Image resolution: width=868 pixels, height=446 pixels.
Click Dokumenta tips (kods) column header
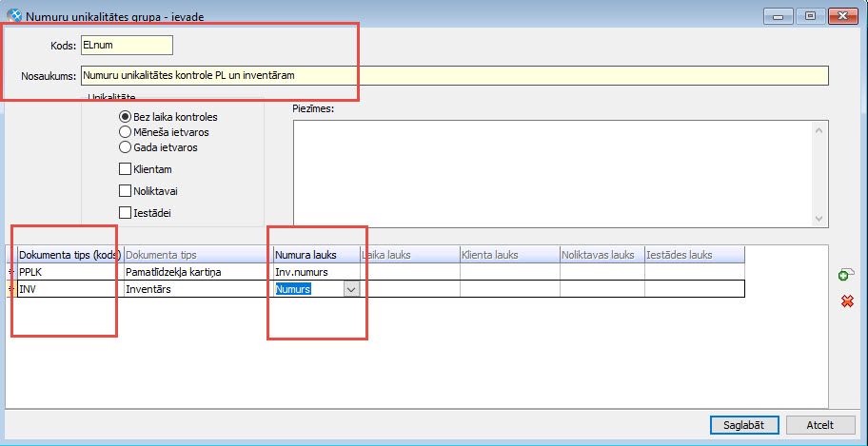[70, 255]
